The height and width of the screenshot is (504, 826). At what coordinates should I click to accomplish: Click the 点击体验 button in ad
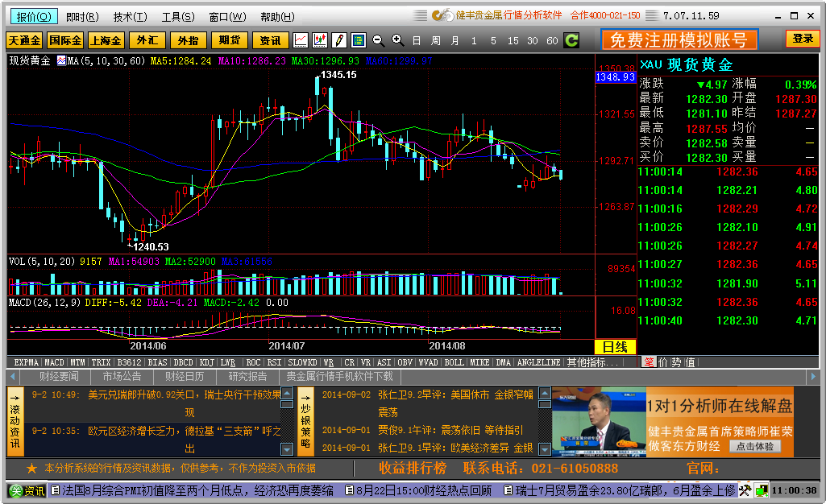754,446
